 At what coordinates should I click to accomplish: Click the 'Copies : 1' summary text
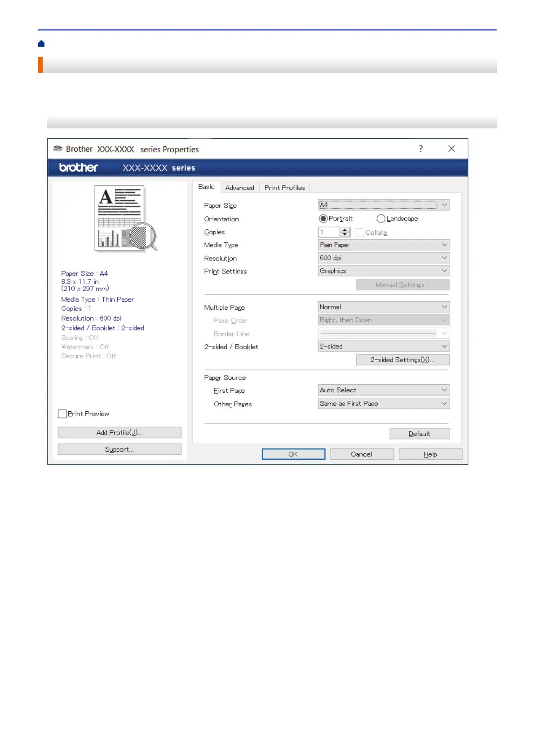click(76, 309)
